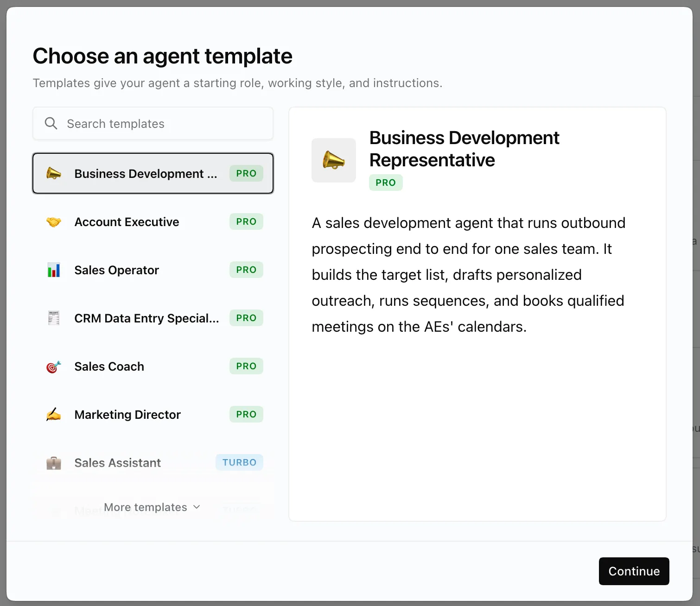Select the Account Executive template
700x606 pixels.
pos(153,222)
